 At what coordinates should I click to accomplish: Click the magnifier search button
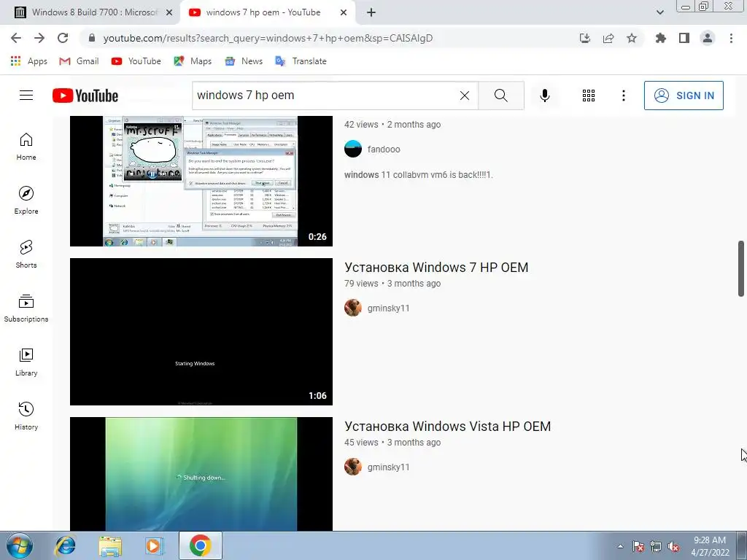point(500,96)
